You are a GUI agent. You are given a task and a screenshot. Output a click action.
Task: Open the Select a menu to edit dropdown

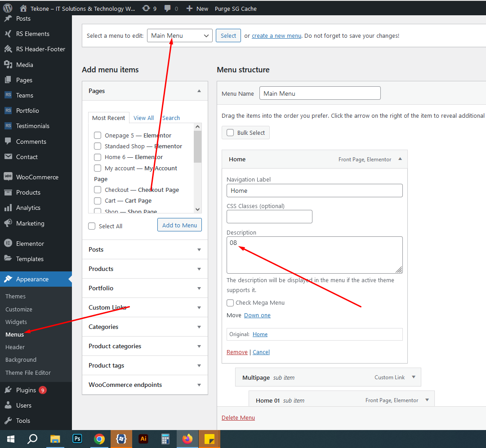pos(180,35)
